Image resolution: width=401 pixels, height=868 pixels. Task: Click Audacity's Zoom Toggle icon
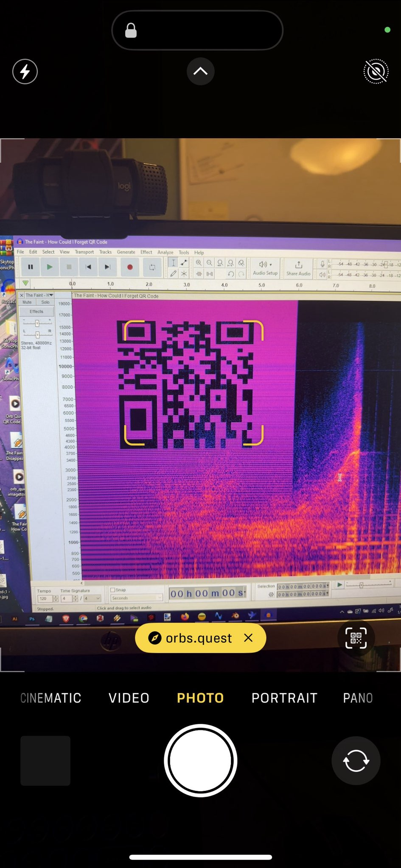(x=241, y=263)
